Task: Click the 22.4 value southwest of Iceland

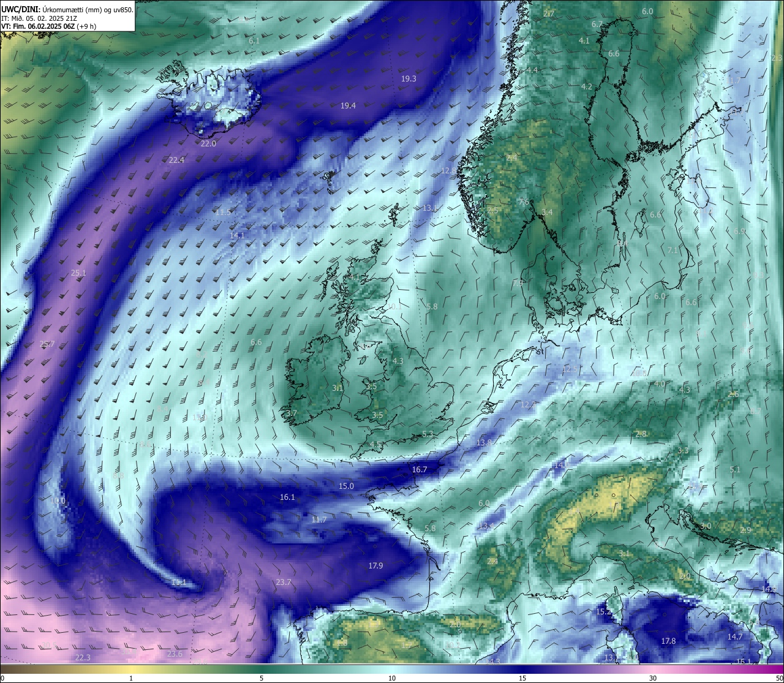Action: click(x=176, y=160)
